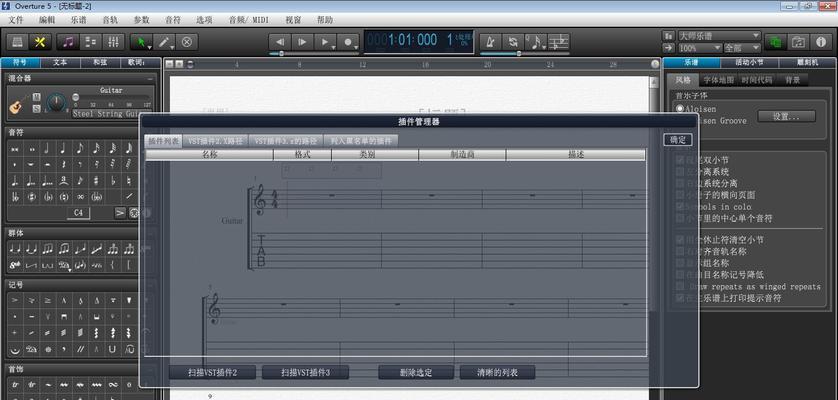The width and height of the screenshot is (838, 400).
Task: Switch to the 和弦 palette tab
Action: 100,63
